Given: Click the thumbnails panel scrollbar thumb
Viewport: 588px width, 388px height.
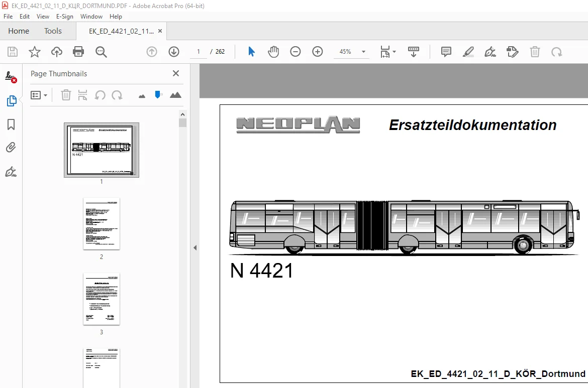Looking at the screenshot, I should coord(182,123).
